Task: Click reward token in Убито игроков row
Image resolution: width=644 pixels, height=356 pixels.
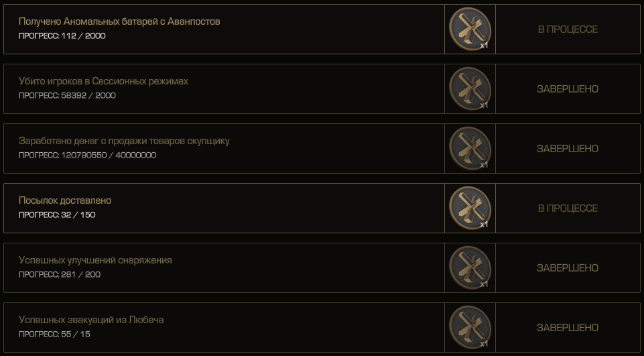Action: pos(470,88)
